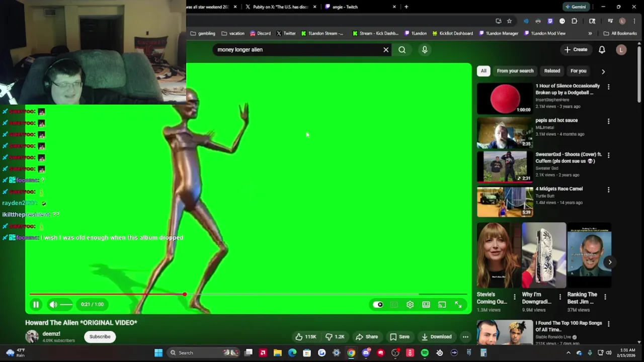Open YouTube notifications bell
This screenshot has width=644, height=362.
pyautogui.click(x=602, y=50)
